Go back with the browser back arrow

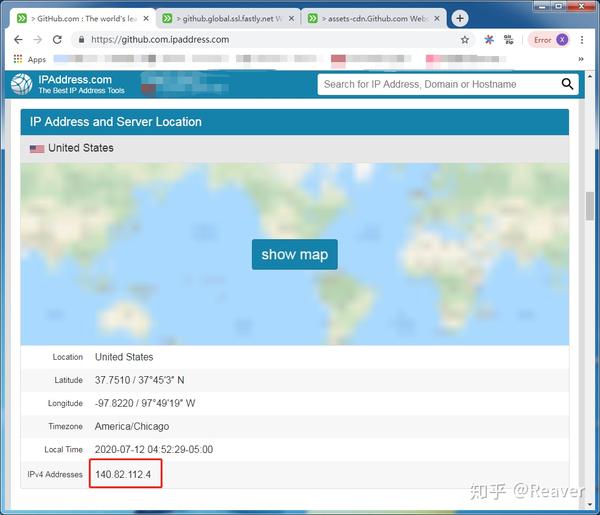click(x=18, y=40)
